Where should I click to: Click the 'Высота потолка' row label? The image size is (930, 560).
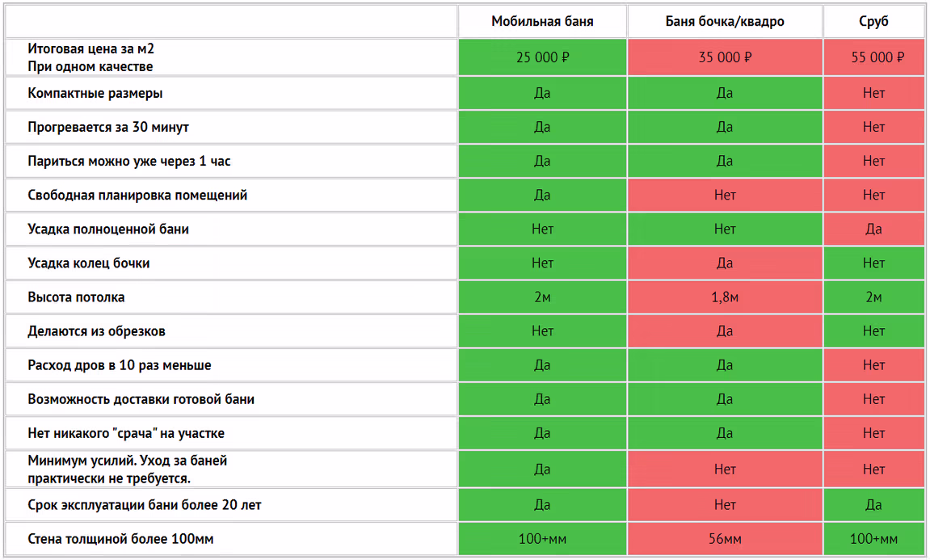click(x=76, y=297)
